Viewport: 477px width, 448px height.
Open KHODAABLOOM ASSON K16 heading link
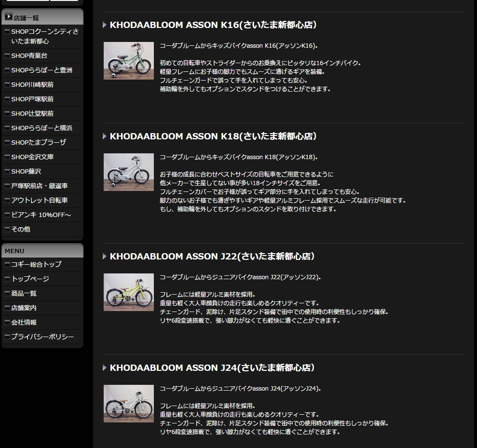213,25
